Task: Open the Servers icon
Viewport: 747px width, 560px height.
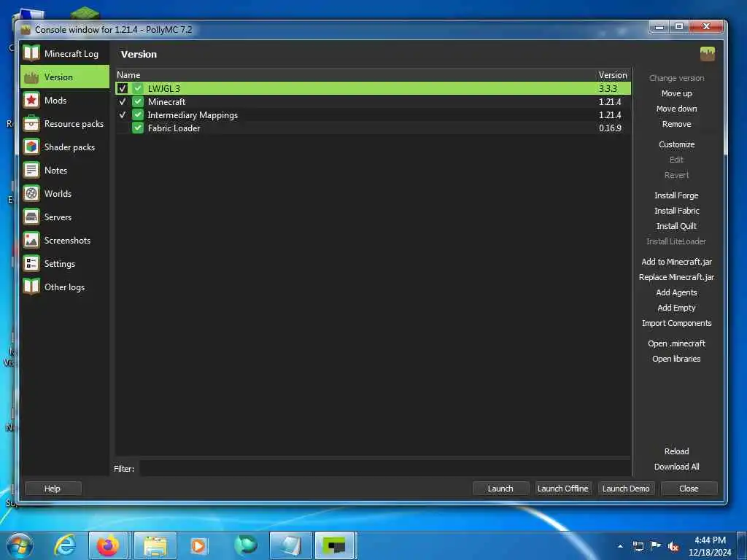Action: [x=31, y=217]
